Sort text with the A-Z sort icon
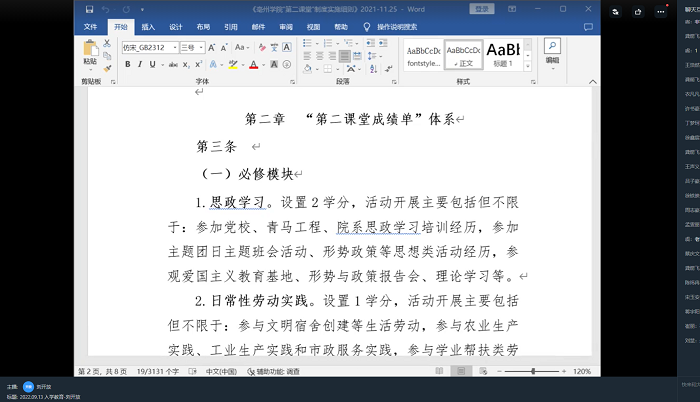 (x=374, y=69)
